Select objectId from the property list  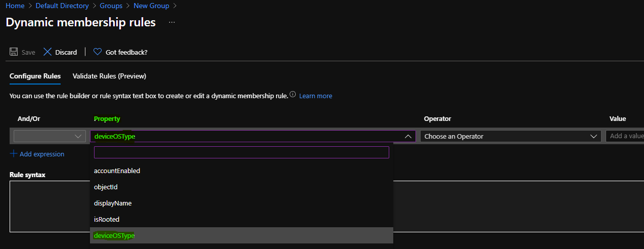point(242,187)
